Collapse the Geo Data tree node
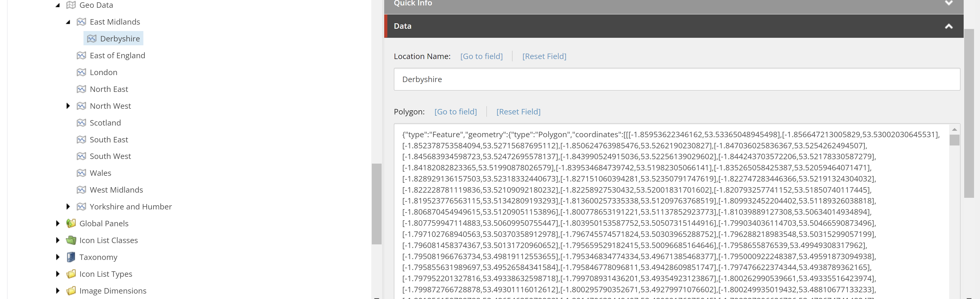Viewport: 980px width, 299px height. tap(58, 5)
